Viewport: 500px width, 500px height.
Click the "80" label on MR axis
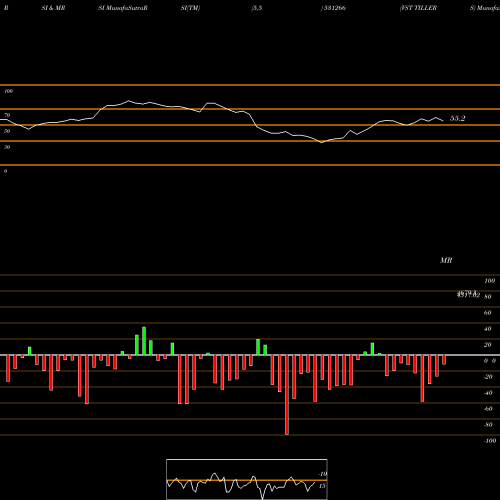488,297
